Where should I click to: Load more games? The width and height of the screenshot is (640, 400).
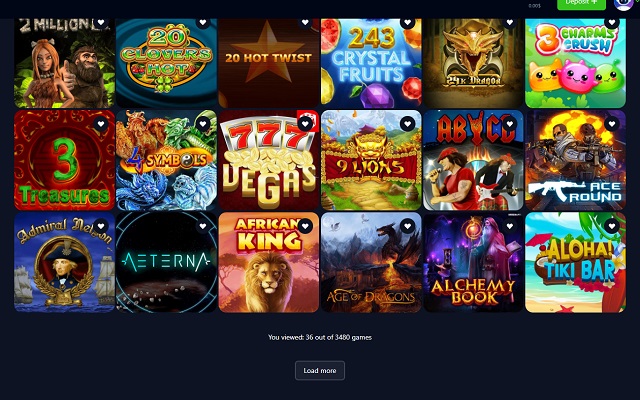click(320, 371)
